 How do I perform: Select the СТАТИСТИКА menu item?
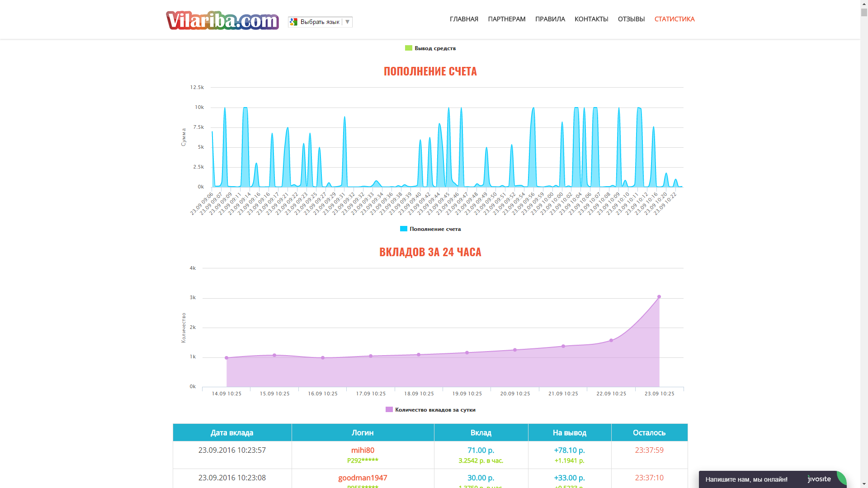pos(674,19)
